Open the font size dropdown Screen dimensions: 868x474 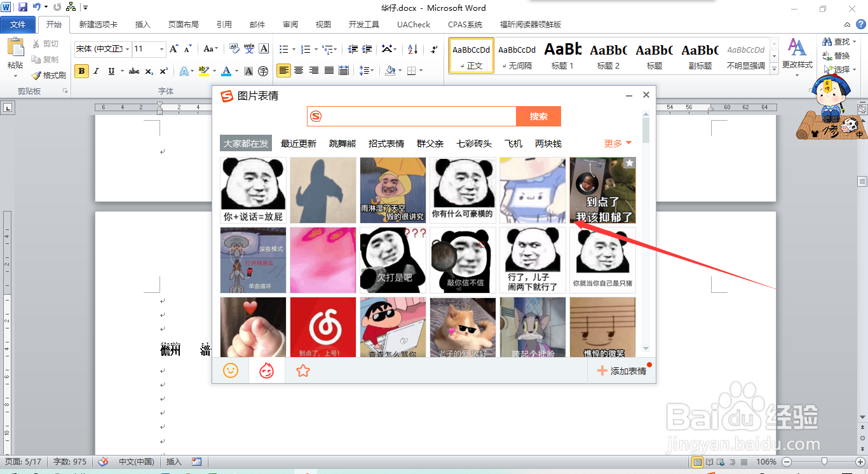pos(162,49)
